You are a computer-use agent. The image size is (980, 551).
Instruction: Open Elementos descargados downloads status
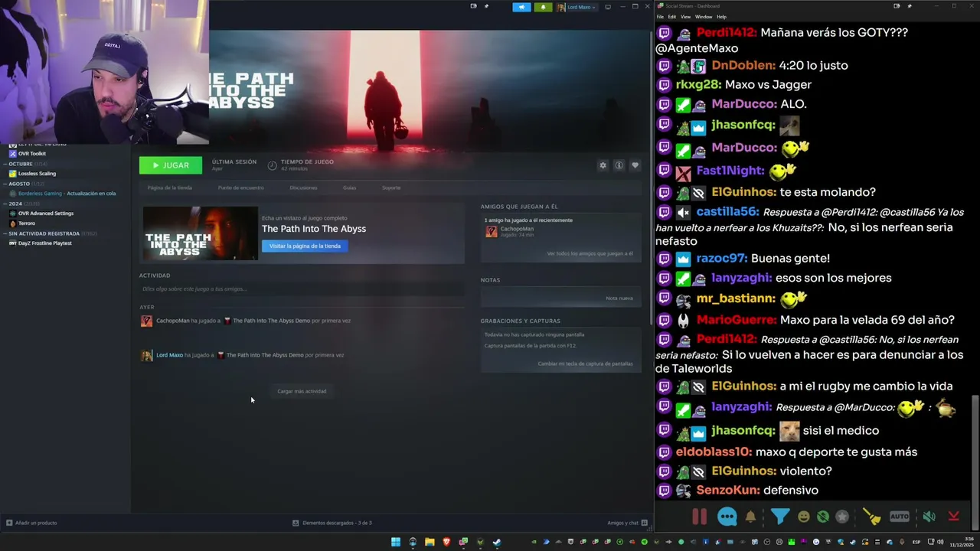coord(332,523)
